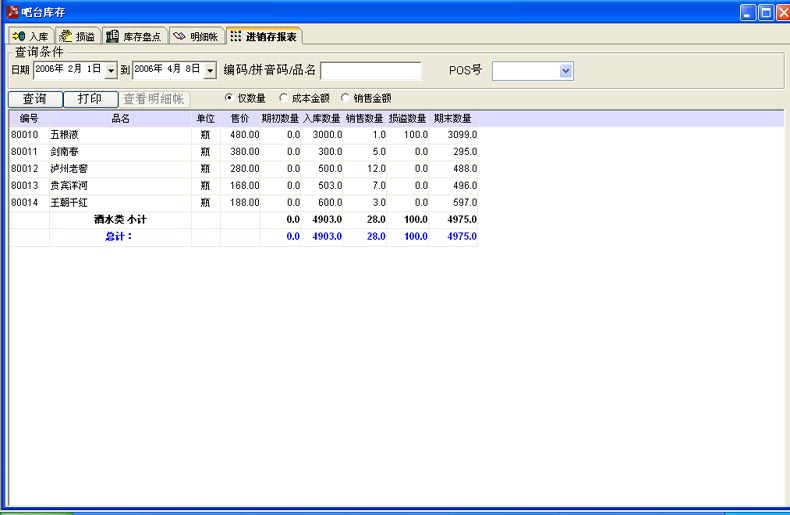The height and width of the screenshot is (515, 790).
Task: Expand the end date dropdown
Action: point(210,70)
